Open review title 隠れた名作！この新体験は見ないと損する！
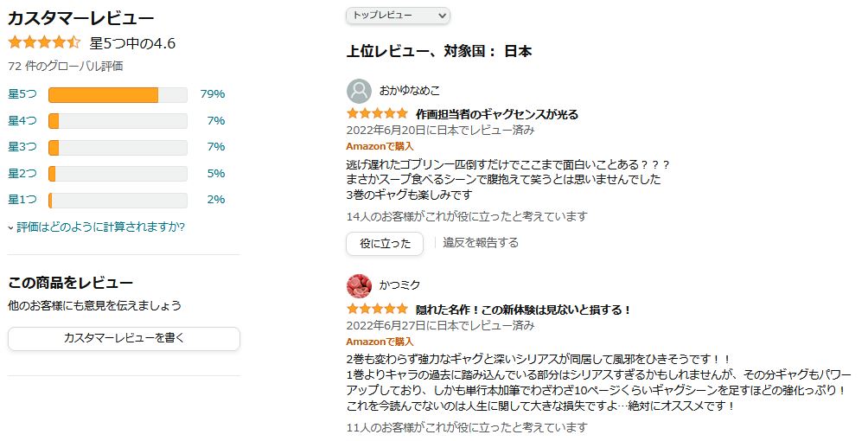The height and width of the screenshot is (441, 868). click(523, 310)
